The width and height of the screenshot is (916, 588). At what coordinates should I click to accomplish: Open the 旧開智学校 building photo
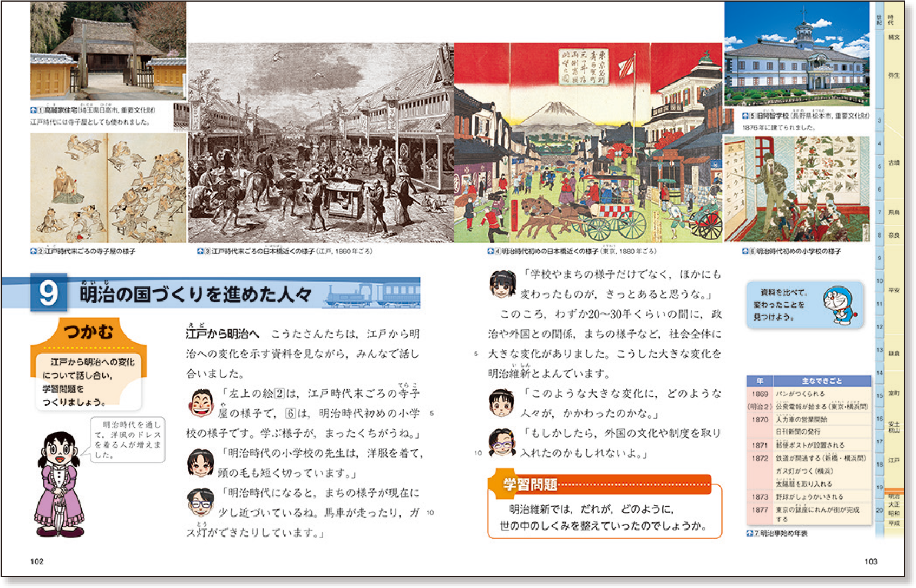(x=797, y=54)
